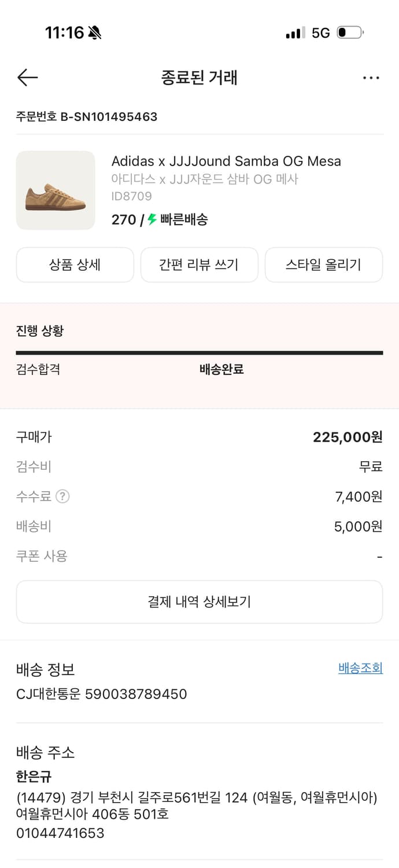Open 상품 상세 product details

pyautogui.click(x=75, y=264)
